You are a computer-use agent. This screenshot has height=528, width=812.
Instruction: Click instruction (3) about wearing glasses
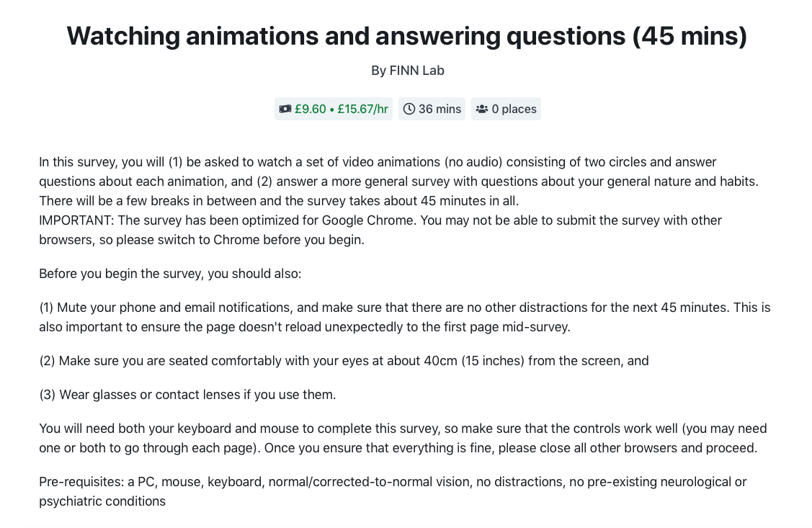(x=187, y=395)
